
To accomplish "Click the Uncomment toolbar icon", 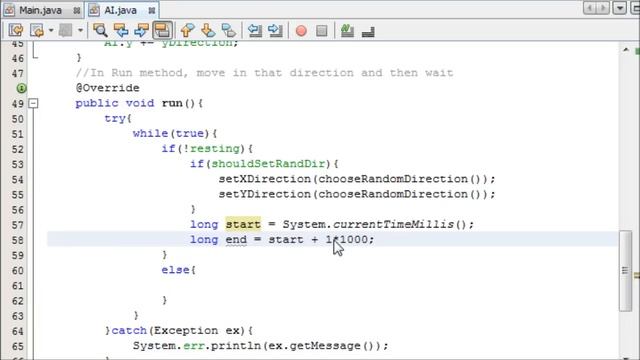I will point(368,32).
